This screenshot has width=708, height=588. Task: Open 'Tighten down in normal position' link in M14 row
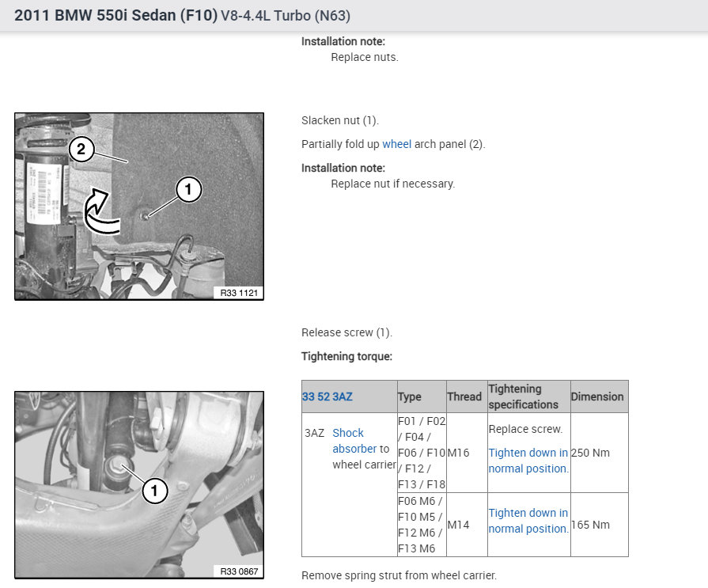pos(528,521)
